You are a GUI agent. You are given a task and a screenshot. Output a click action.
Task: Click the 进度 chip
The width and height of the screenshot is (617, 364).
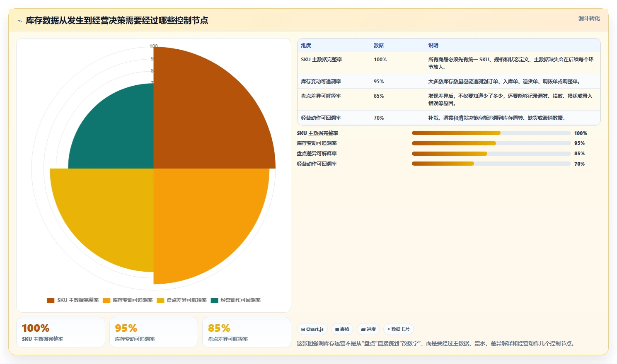pos(368,329)
